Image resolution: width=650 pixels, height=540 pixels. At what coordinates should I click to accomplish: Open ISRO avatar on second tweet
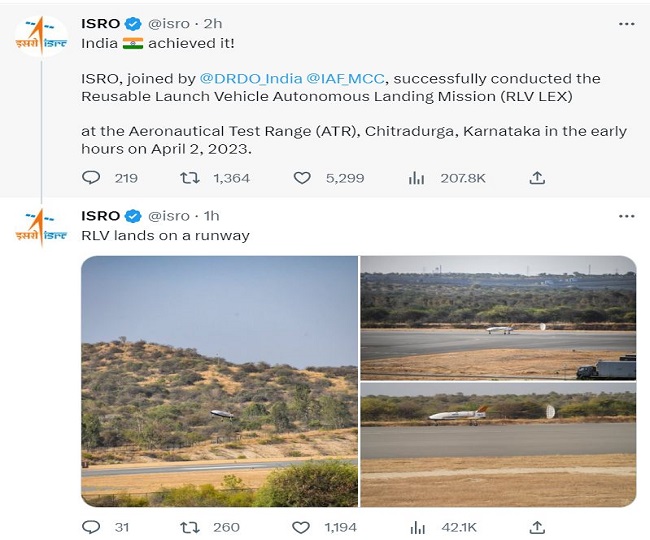[41, 228]
